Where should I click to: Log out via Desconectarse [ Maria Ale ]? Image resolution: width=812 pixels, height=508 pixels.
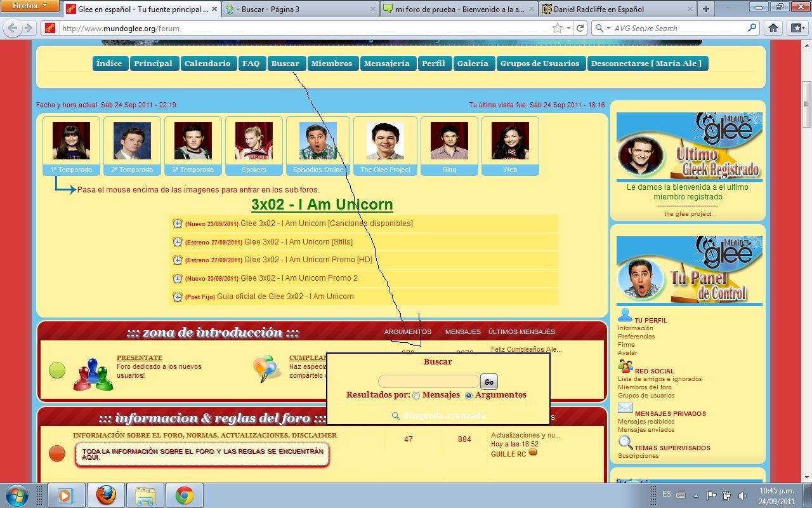click(646, 63)
